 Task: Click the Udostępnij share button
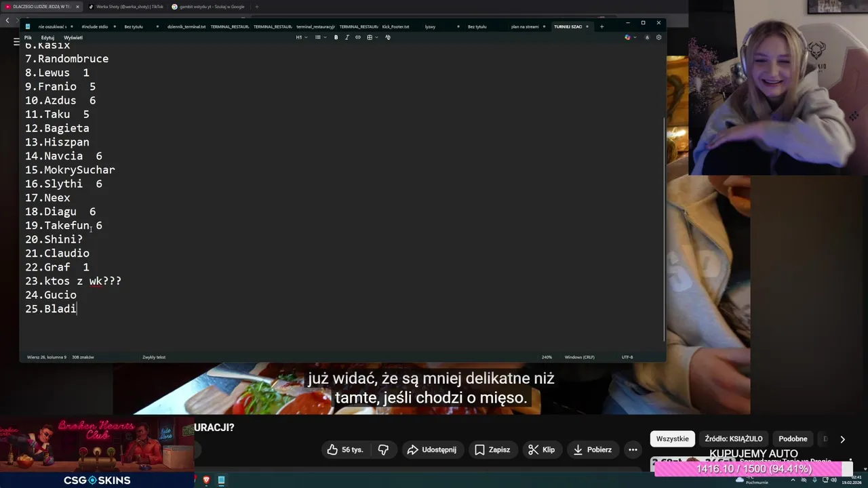coord(431,449)
